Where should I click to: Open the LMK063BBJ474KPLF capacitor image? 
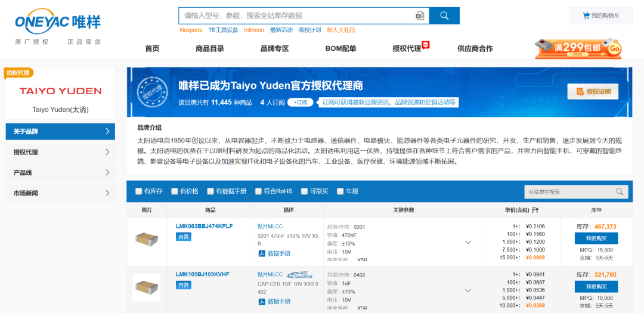pos(147,239)
